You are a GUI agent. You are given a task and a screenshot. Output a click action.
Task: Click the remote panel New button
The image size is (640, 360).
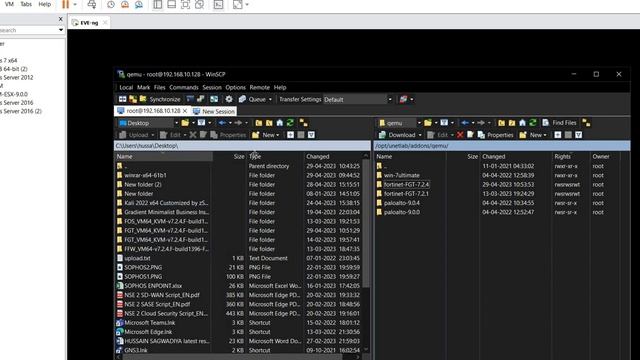533,135
